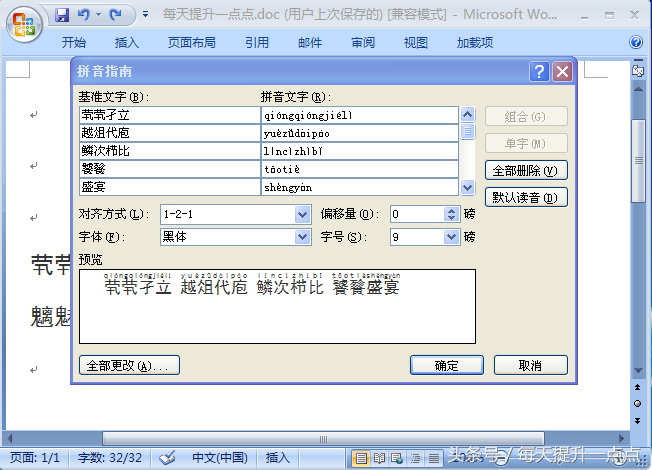
Task: Open the 加载项 ribbon tab
Action: click(475, 42)
